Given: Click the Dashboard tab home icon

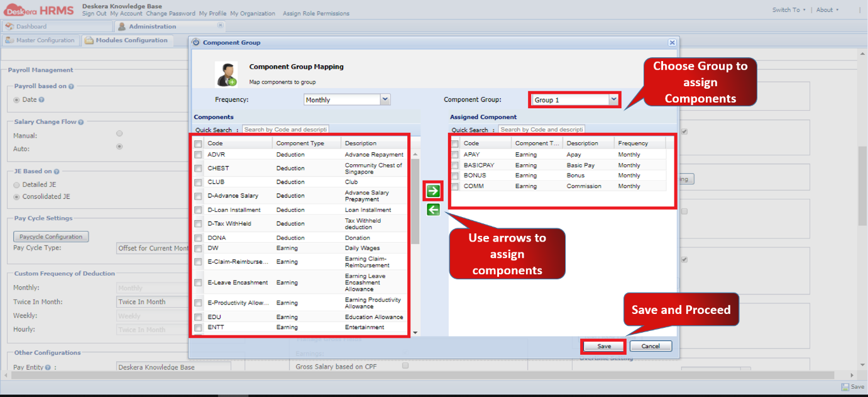Looking at the screenshot, I should [10, 26].
